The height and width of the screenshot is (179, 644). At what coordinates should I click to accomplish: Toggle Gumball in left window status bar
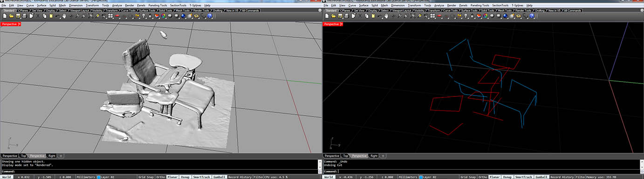point(219,177)
